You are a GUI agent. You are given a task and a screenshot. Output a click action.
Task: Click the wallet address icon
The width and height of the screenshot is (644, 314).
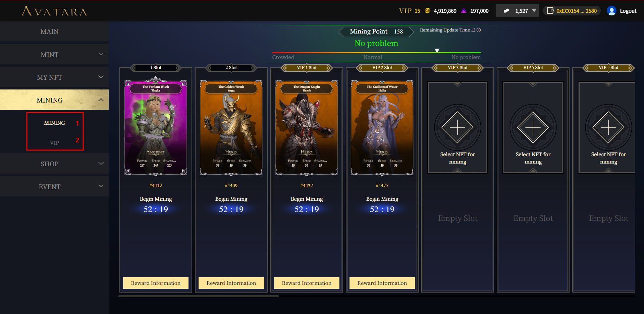[x=550, y=11]
